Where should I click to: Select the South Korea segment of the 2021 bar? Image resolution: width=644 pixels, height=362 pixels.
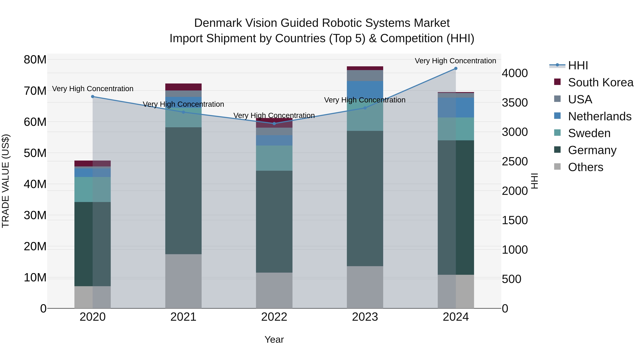click(x=183, y=87)
